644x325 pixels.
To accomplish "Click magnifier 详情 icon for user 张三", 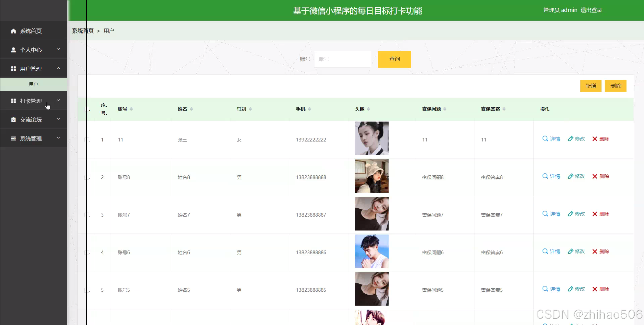I will coord(545,139).
